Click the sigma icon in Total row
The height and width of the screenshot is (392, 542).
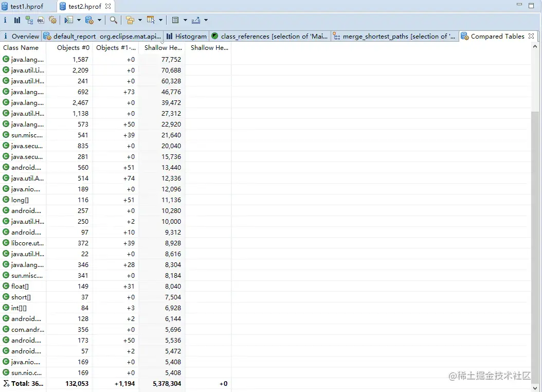6,383
